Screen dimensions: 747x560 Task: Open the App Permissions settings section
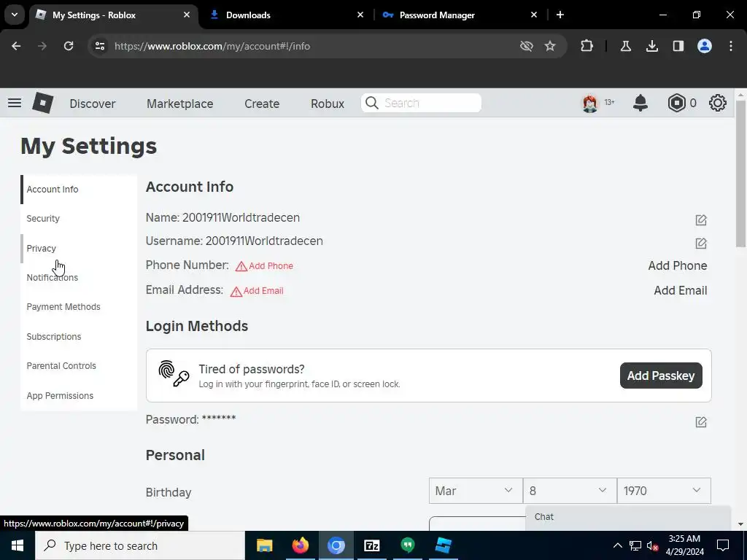pyautogui.click(x=79, y=396)
